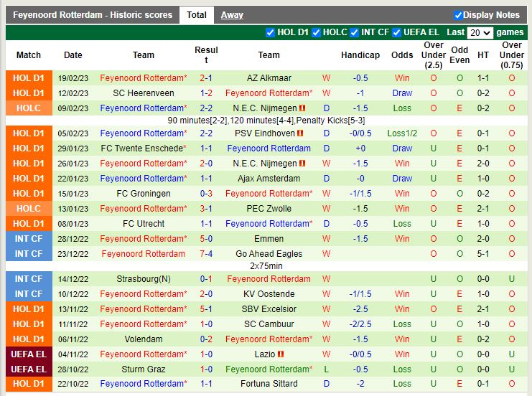The height and width of the screenshot is (396, 532).
Task: Click the date 28/10/22
Action: click(x=73, y=369)
